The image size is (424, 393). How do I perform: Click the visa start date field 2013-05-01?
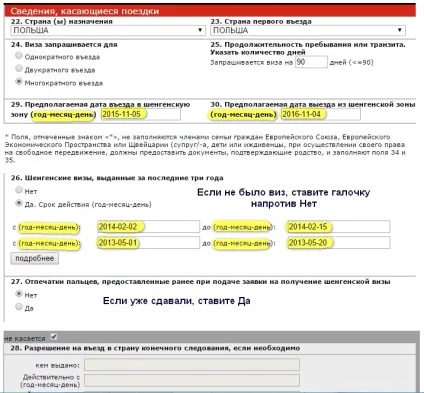pos(148,243)
